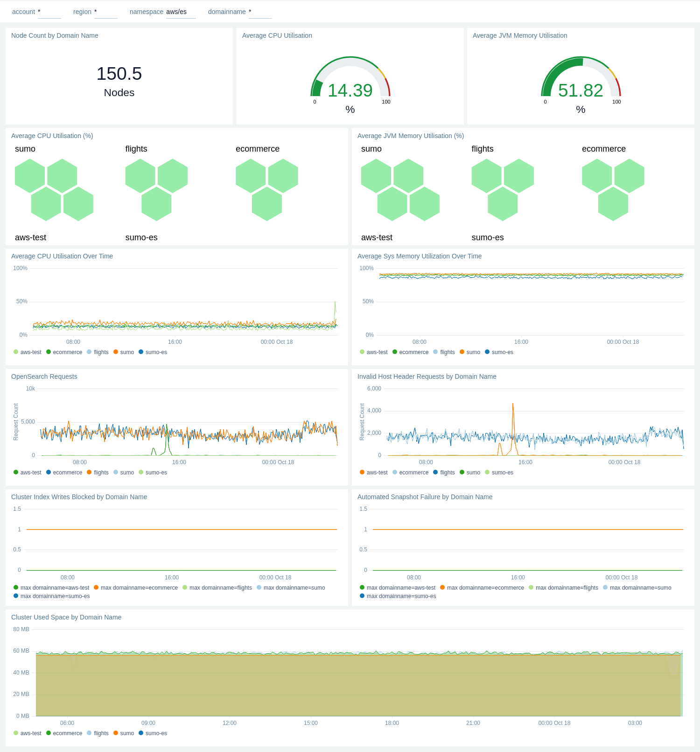The width and height of the screenshot is (700, 752).
Task: Click the sumo label in CPU honeycomb
Action: coord(25,149)
